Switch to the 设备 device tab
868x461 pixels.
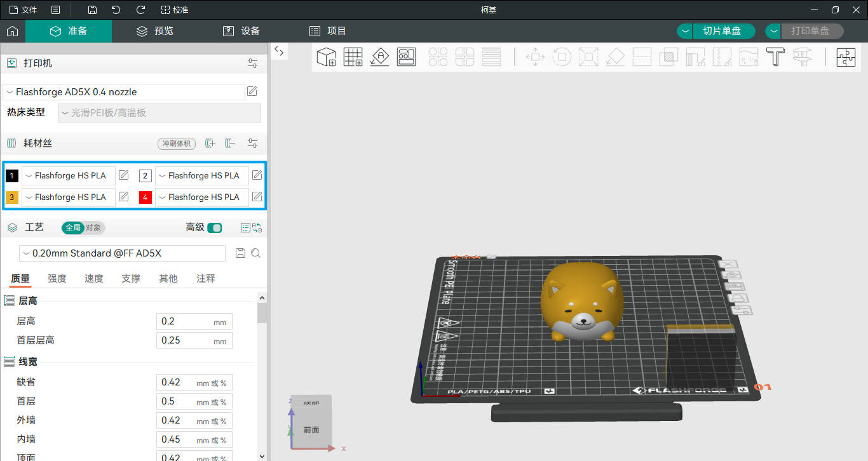[241, 31]
